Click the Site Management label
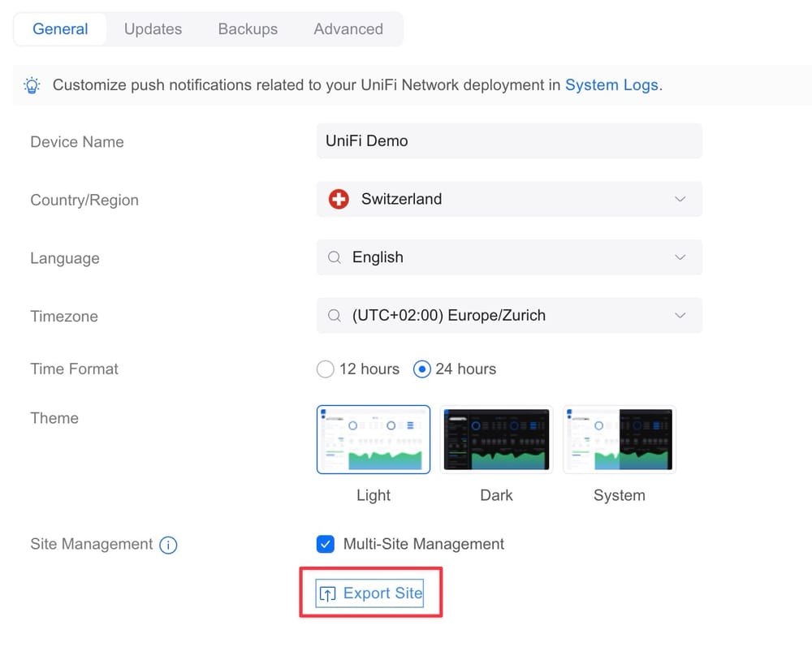Screen dimensions: 812x660 pyautogui.click(x=92, y=544)
